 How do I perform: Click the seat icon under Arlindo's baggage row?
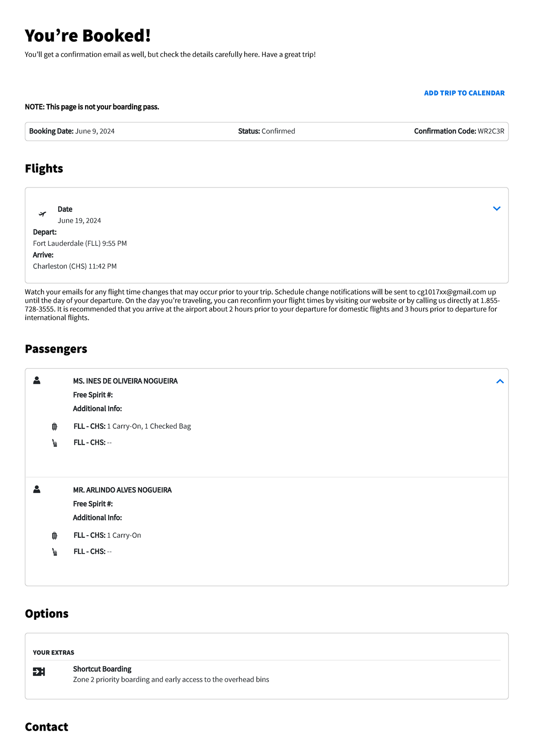[x=54, y=551]
